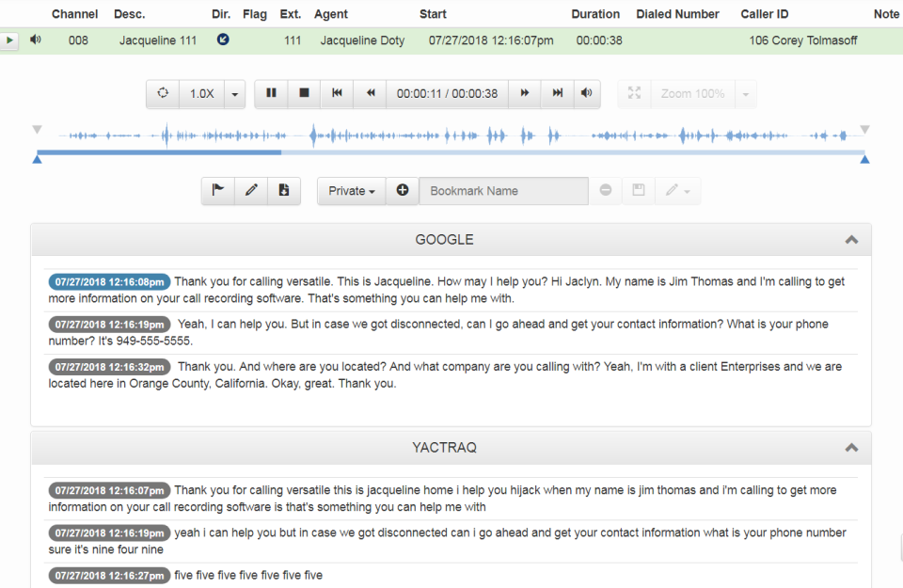Click the 12:16:32pm timestamp in GOOGLE transcript

[x=109, y=367]
